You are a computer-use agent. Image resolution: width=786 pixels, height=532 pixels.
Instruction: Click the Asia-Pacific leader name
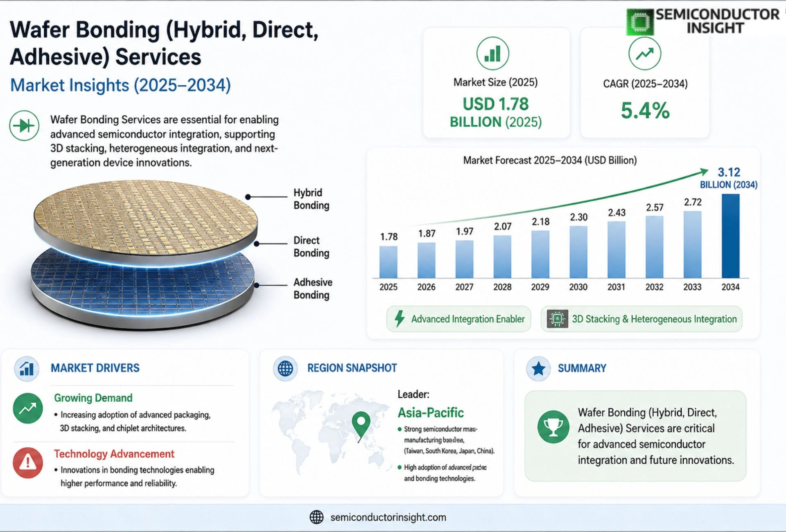pyautogui.click(x=431, y=413)
